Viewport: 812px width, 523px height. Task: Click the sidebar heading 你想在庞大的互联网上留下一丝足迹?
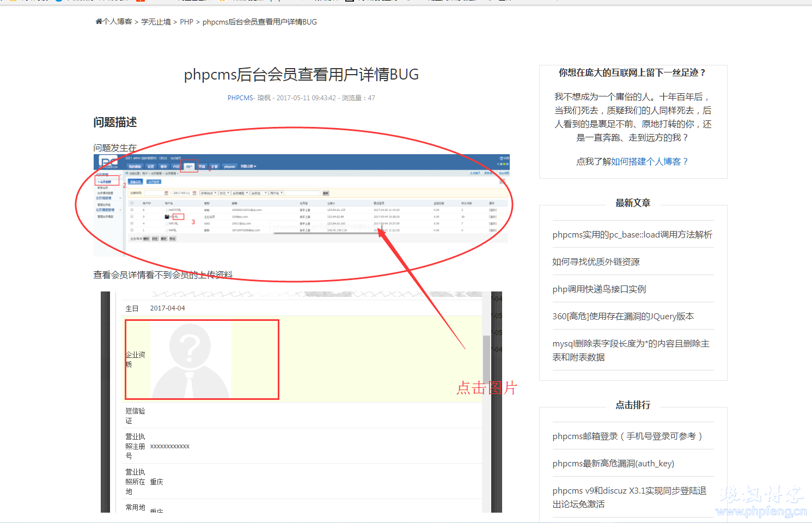(633, 72)
